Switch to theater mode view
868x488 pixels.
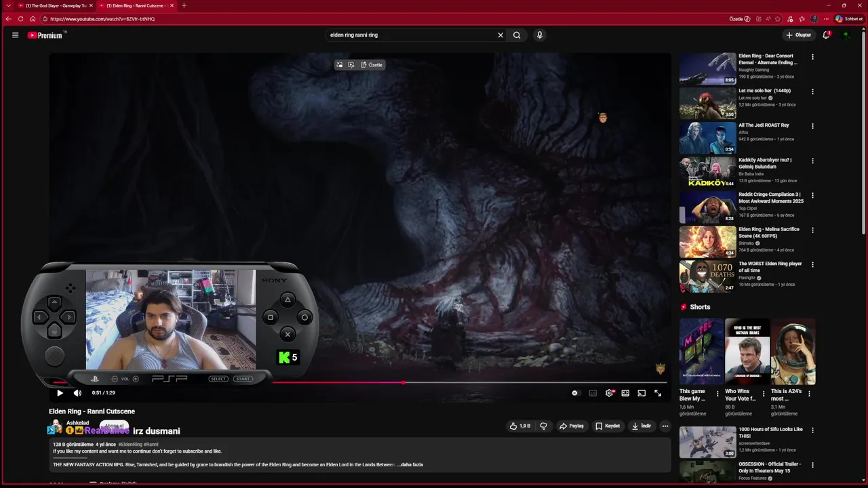(x=625, y=393)
